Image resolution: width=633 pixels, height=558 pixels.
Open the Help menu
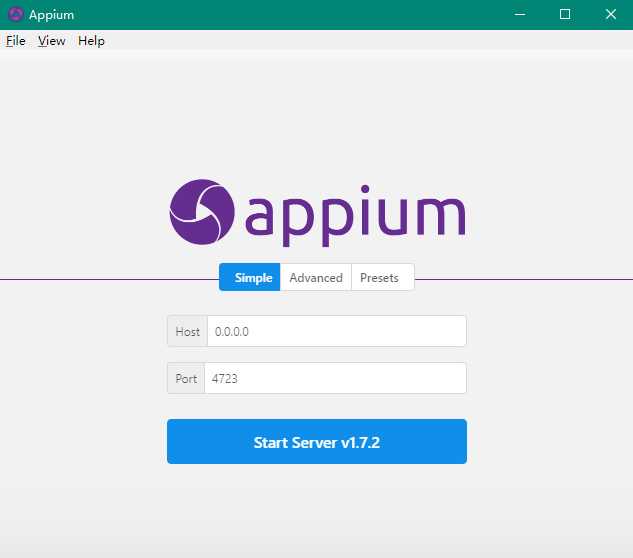click(x=91, y=41)
